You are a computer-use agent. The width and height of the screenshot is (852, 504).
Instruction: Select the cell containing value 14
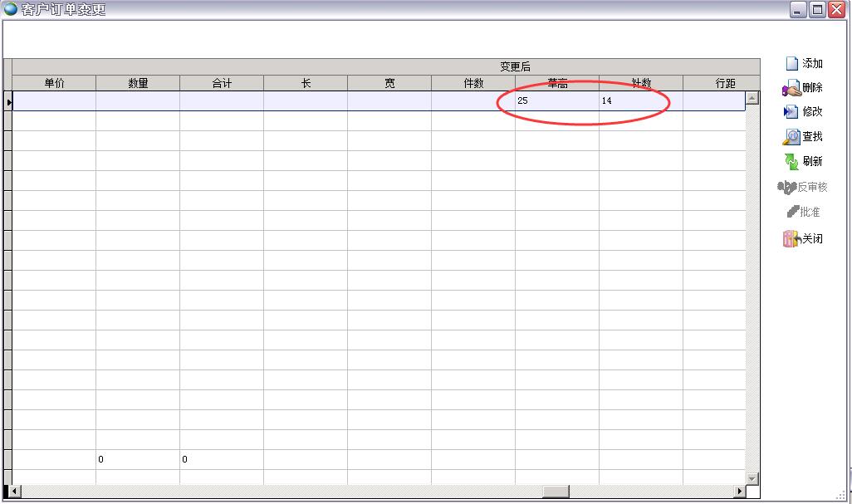pyautogui.click(x=640, y=100)
